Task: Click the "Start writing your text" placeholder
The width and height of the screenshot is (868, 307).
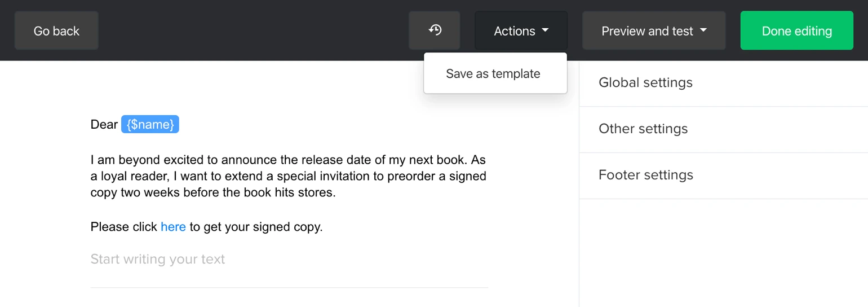Action: pyautogui.click(x=158, y=260)
